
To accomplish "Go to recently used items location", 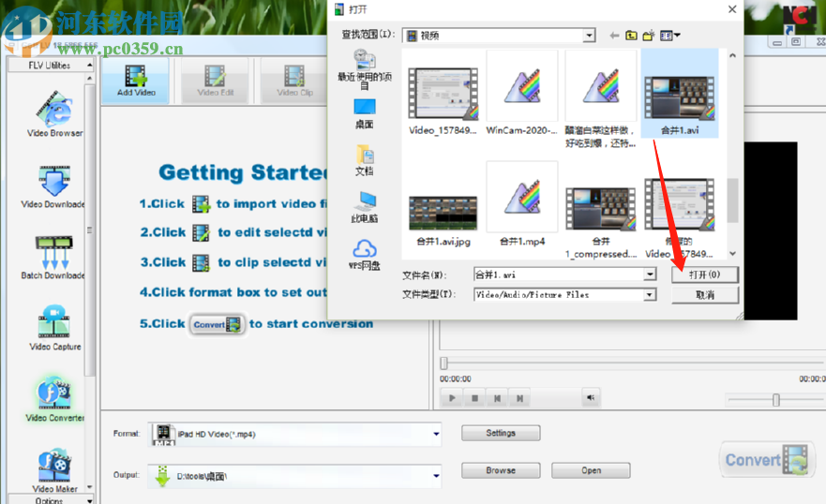I will coord(364,69).
